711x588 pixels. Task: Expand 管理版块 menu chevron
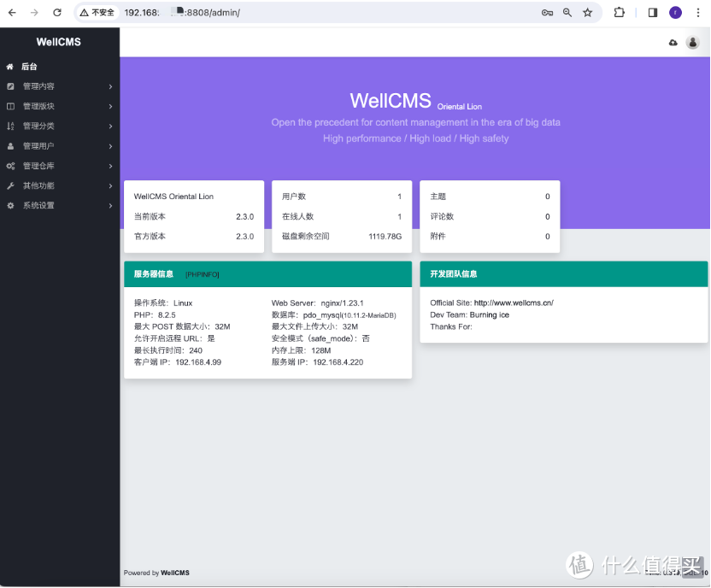[x=110, y=106]
